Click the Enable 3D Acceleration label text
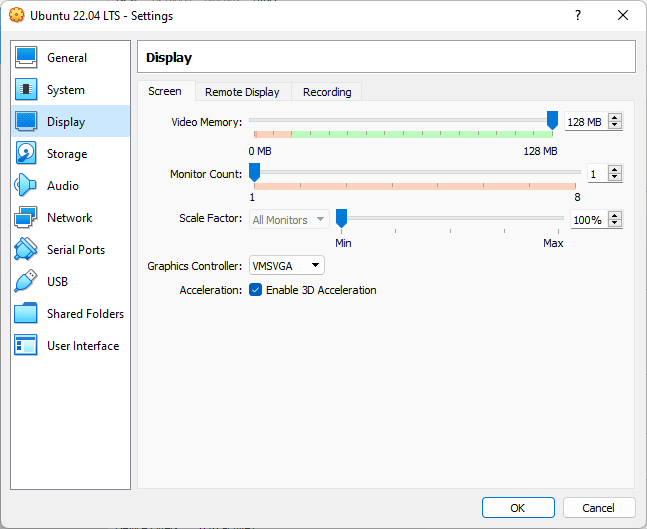This screenshot has height=529, width=647. (321, 290)
